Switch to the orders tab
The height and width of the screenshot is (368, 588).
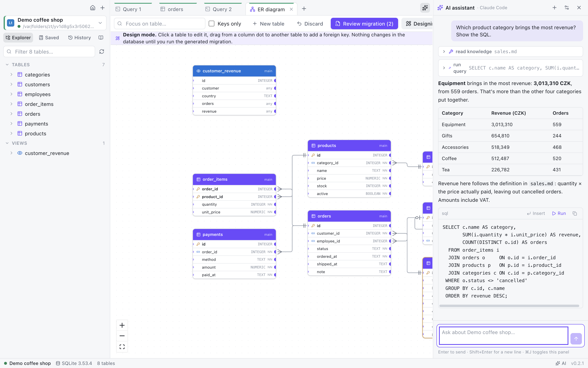coord(178,9)
